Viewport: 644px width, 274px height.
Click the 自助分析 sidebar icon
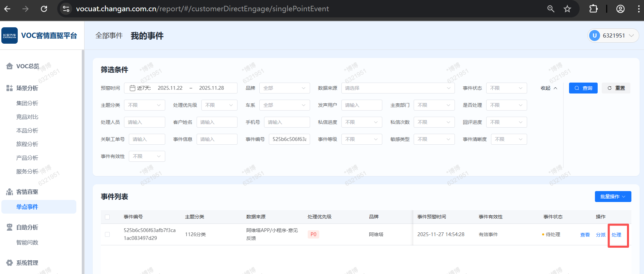[10, 227]
